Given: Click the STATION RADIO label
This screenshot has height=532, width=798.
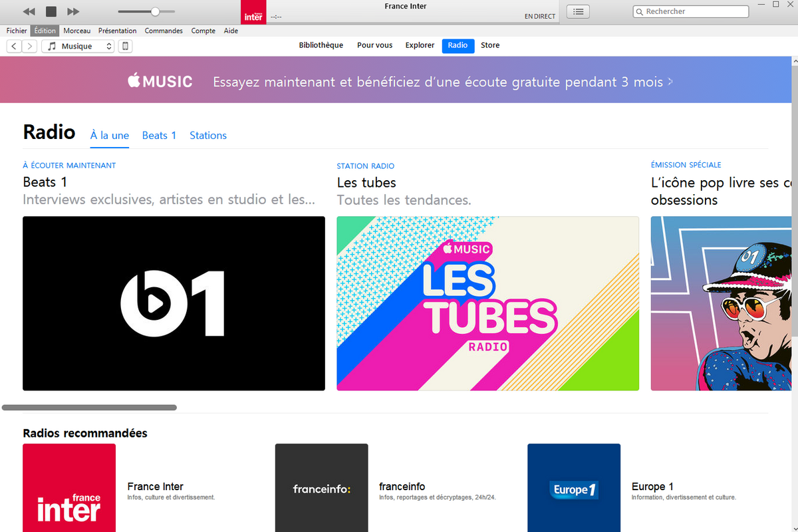Looking at the screenshot, I should (x=366, y=166).
